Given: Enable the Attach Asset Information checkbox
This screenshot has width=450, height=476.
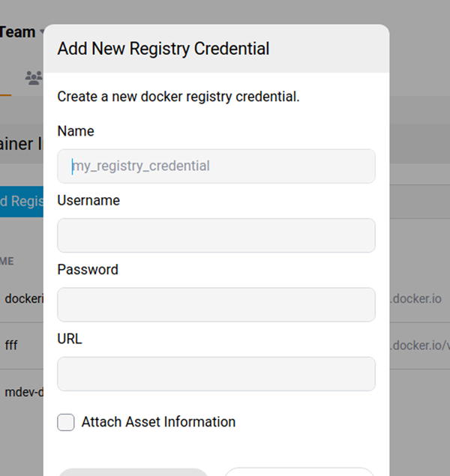Looking at the screenshot, I should [66, 422].
